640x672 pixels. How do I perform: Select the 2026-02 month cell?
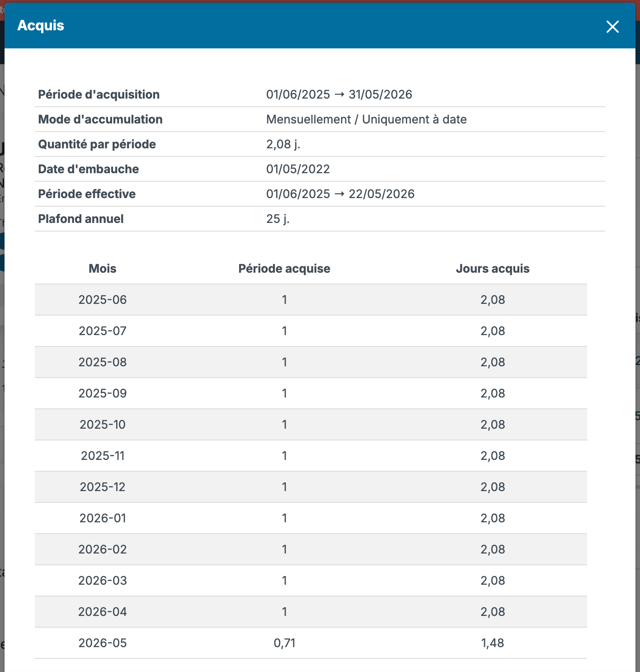point(103,549)
